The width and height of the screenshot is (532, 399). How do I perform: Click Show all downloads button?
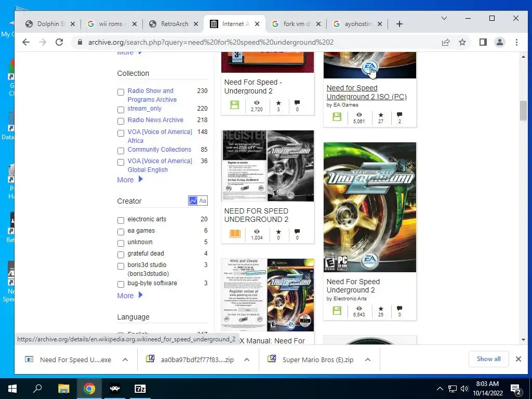click(x=488, y=359)
